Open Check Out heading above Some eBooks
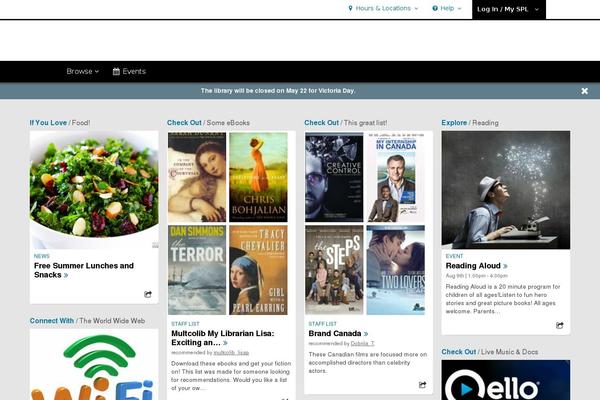This screenshot has height=400, width=600. [x=184, y=123]
